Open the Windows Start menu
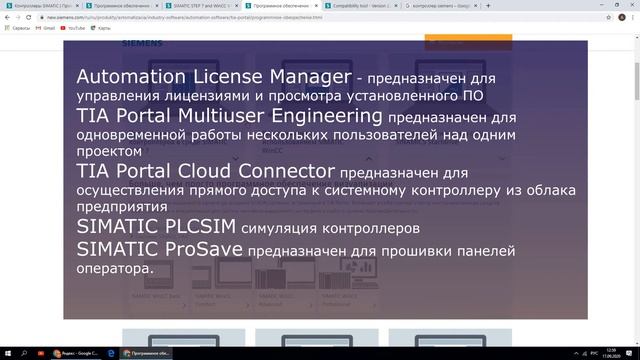Screen dimensions: 640x360 pyautogui.click(x=8, y=353)
